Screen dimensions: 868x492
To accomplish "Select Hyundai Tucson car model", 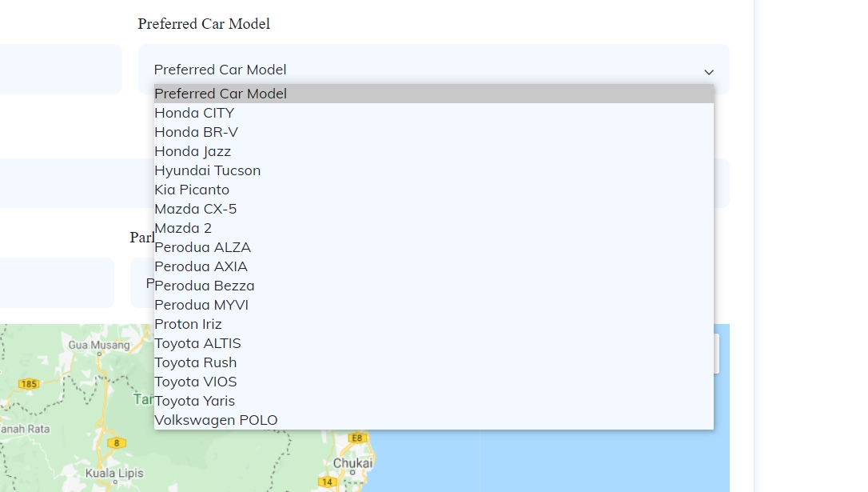I will click(207, 170).
